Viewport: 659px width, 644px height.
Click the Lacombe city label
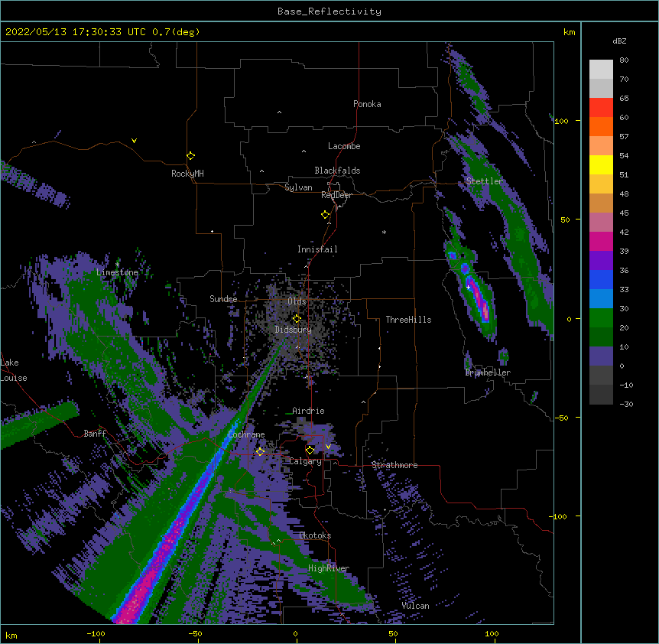(x=344, y=146)
